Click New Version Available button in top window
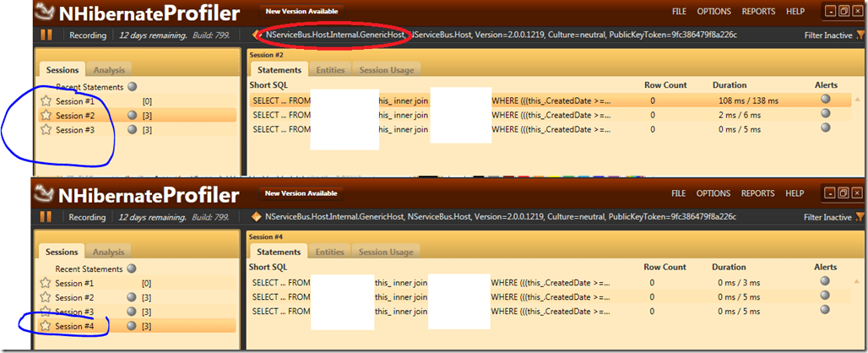This screenshot has width=868, height=353. 301,12
